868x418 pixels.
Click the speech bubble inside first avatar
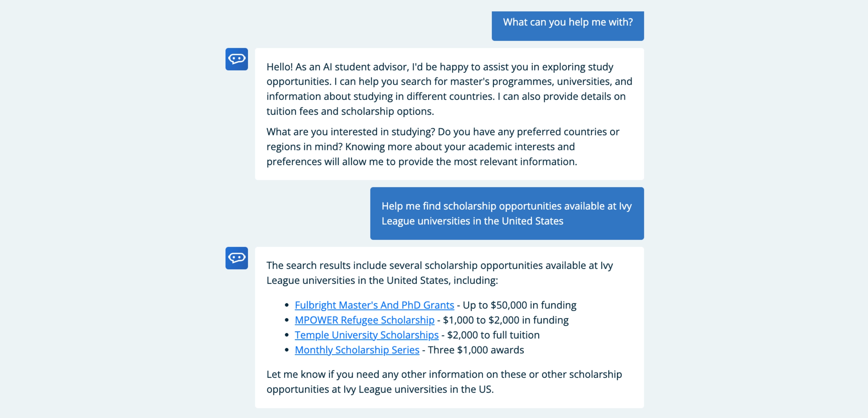pyautogui.click(x=236, y=59)
